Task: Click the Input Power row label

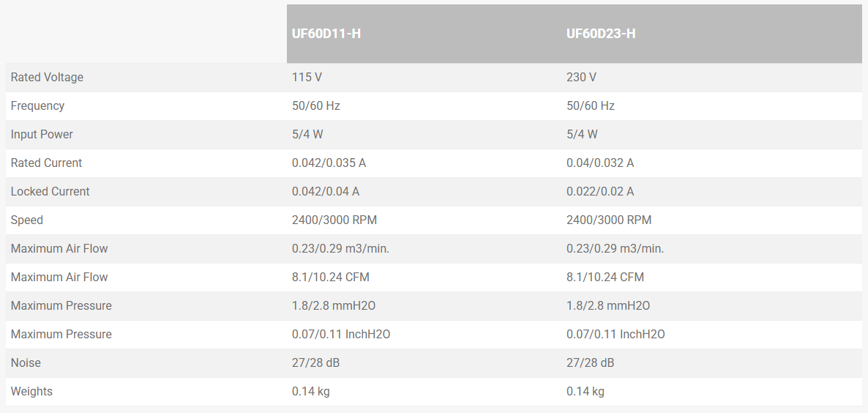Action: (x=42, y=135)
